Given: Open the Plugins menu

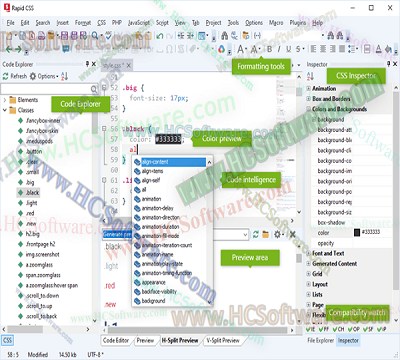Looking at the screenshot, I should [298, 23].
